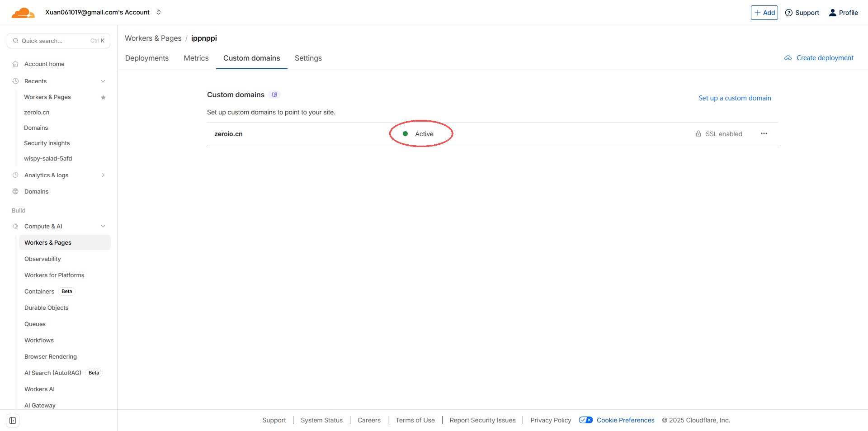
Task: Select Custom domains tab
Action: click(252, 58)
